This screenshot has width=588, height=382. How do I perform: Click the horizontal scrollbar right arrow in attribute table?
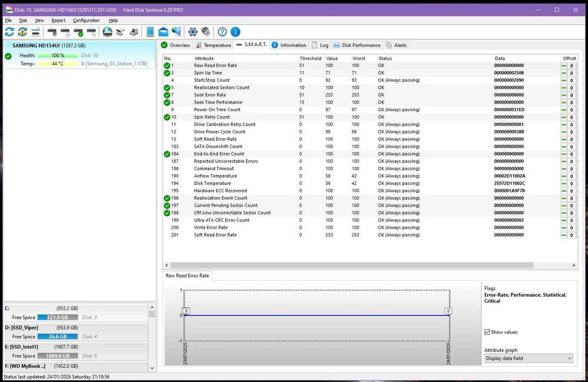tap(574, 266)
